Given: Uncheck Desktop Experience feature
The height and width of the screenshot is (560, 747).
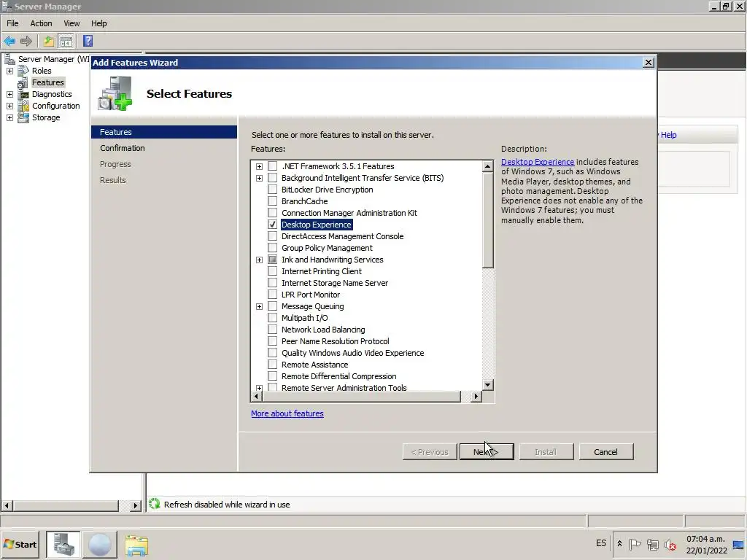Looking at the screenshot, I should pos(273,225).
